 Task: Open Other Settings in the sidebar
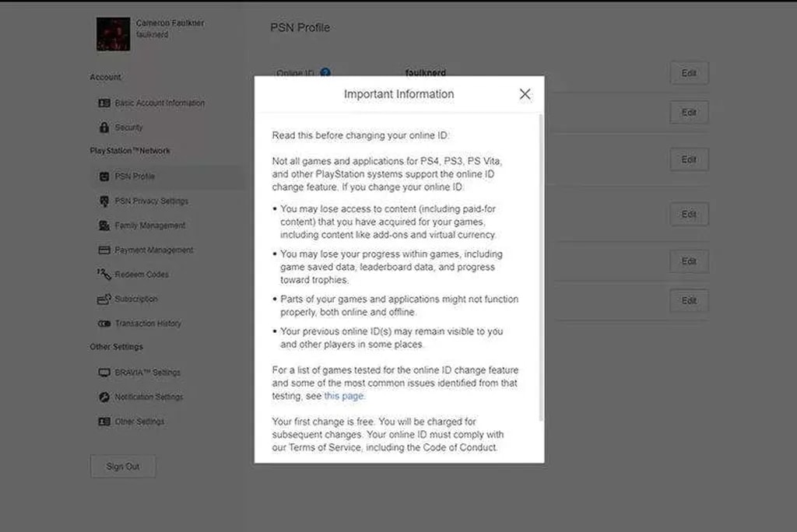point(139,422)
